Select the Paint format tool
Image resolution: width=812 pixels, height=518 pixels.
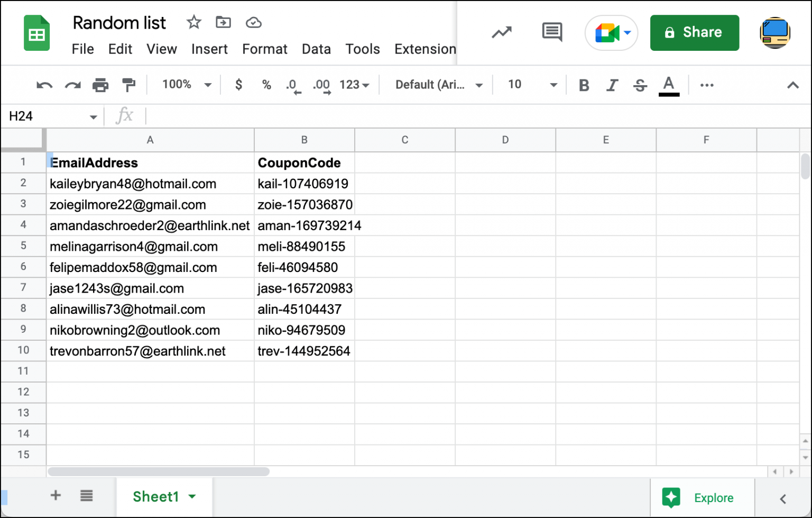[x=128, y=85]
